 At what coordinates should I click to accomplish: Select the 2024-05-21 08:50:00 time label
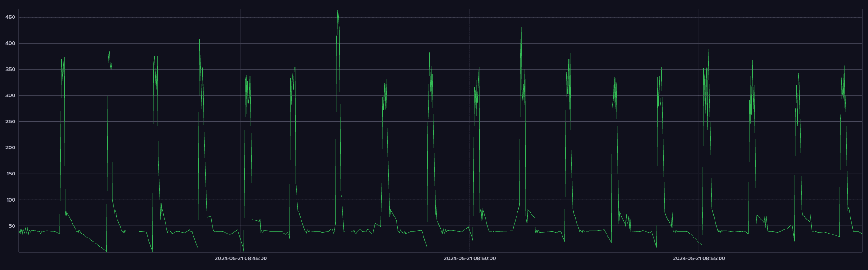pyautogui.click(x=469, y=258)
